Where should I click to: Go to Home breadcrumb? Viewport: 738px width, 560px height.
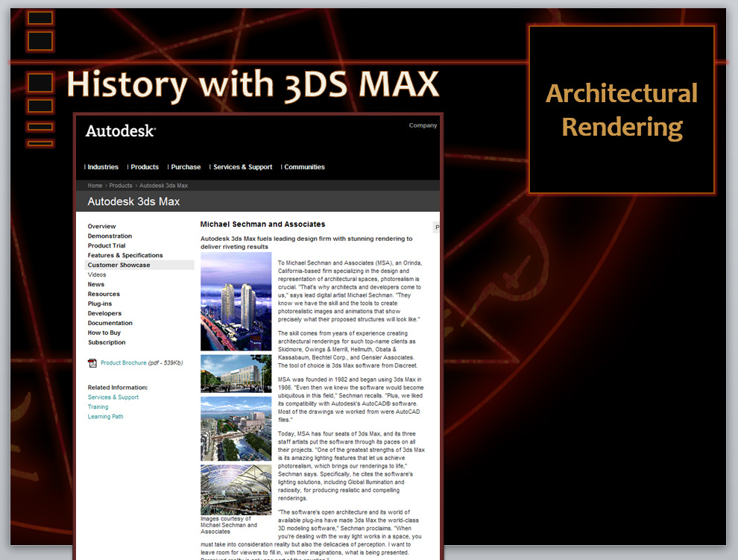click(x=95, y=186)
